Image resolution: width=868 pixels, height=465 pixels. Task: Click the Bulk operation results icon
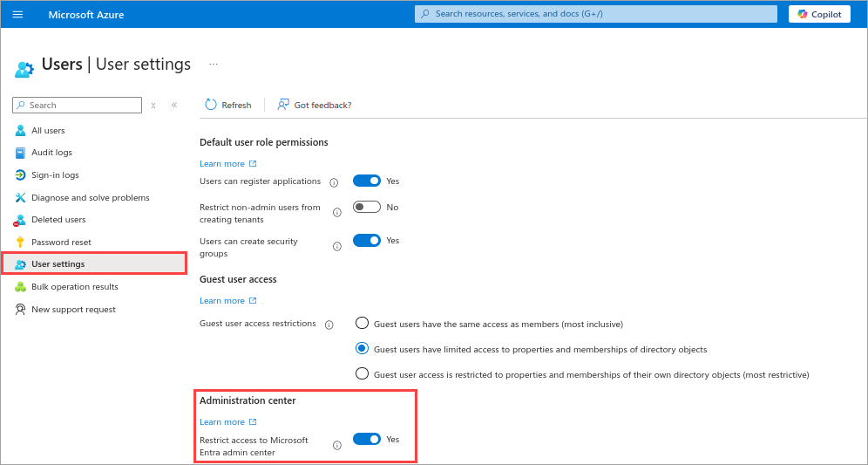pos(21,286)
